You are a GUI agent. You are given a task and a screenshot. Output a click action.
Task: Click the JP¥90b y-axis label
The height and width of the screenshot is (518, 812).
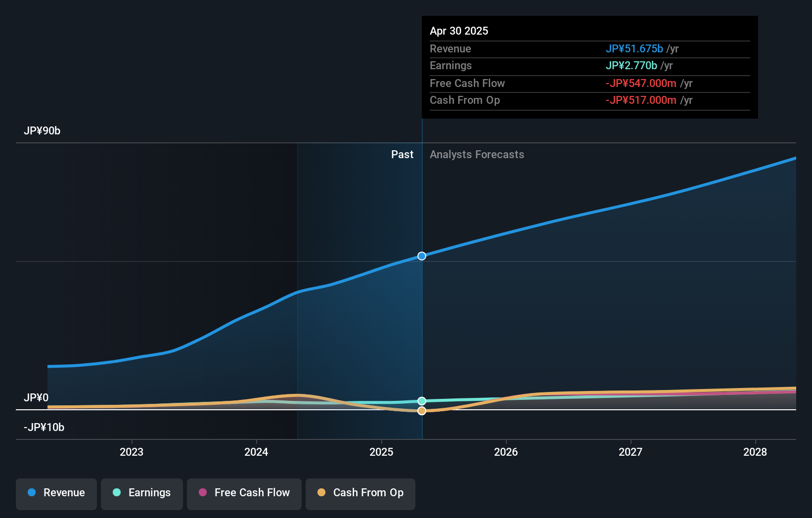tap(42, 131)
